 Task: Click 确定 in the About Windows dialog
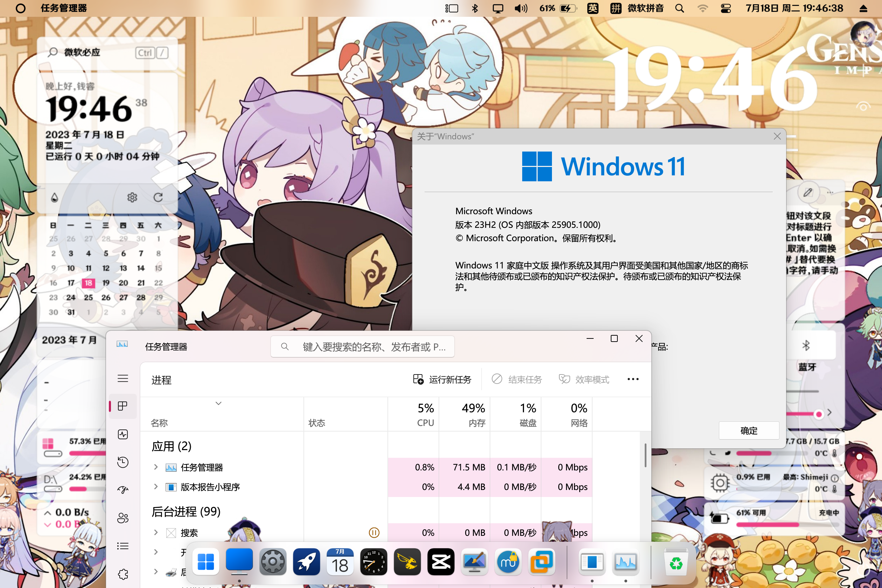tap(749, 430)
